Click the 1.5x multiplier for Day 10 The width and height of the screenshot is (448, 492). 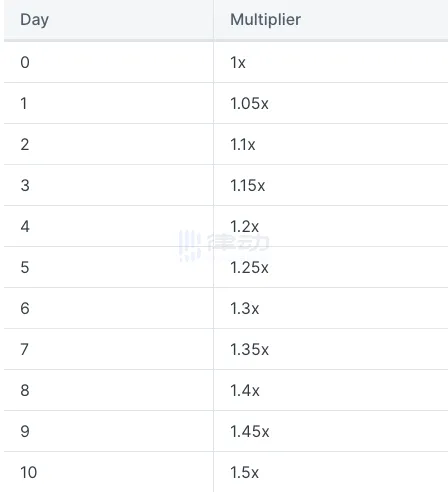pyautogui.click(x=244, y=472)
